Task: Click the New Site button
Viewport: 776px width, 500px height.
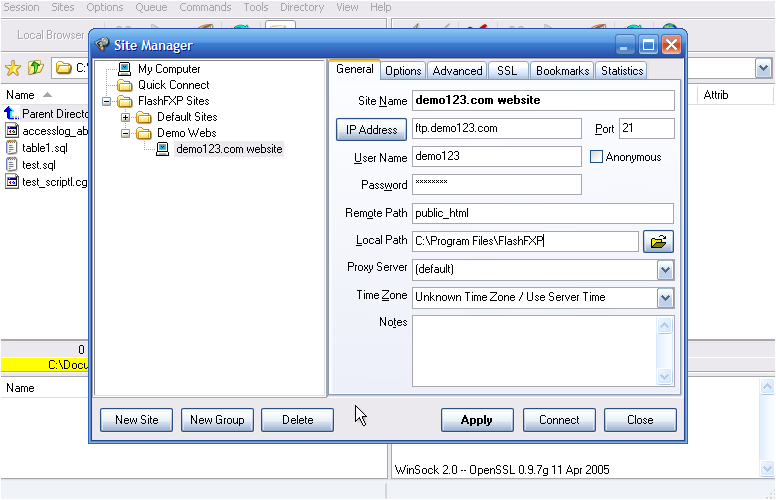Action: [137, 420]
